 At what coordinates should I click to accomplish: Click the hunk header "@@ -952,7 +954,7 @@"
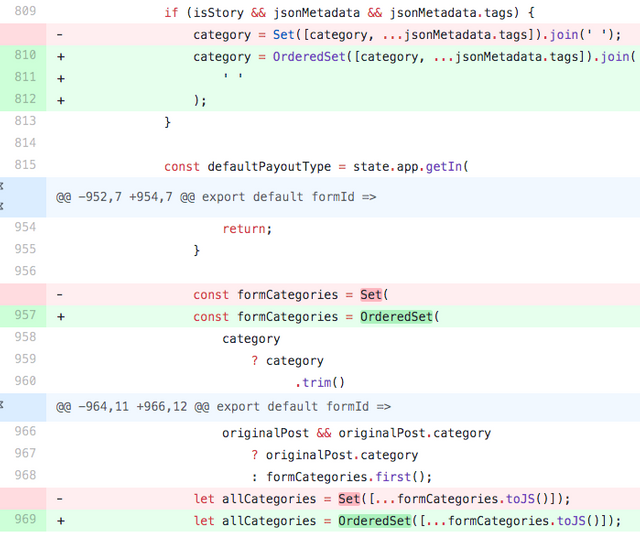pos(125,197)
